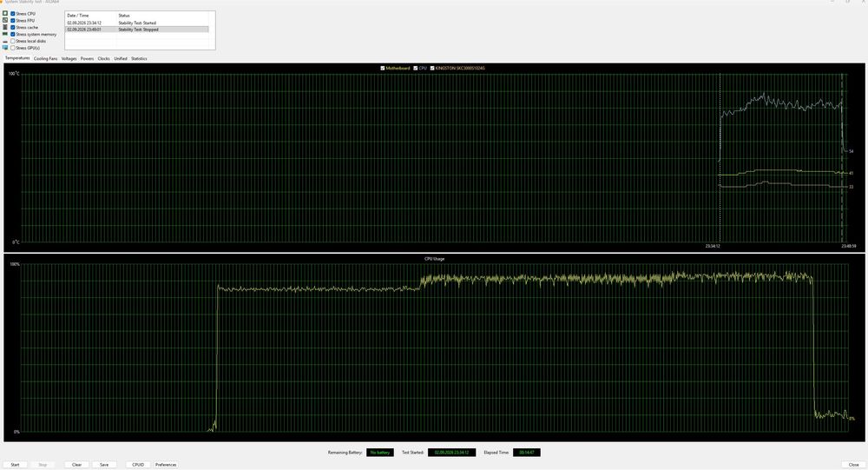The image size is (868, 470).
Task: Open the Statistics tab
Action: 139,58
